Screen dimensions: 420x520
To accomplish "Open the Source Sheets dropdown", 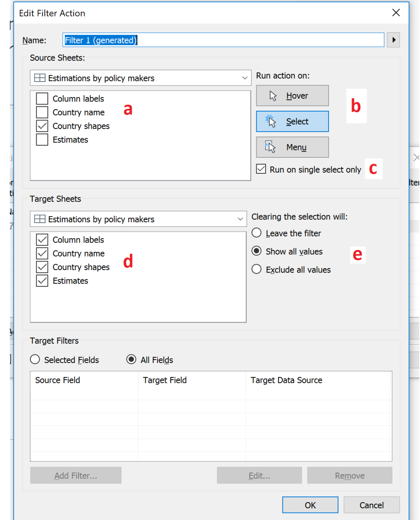I will pos(245,78).
